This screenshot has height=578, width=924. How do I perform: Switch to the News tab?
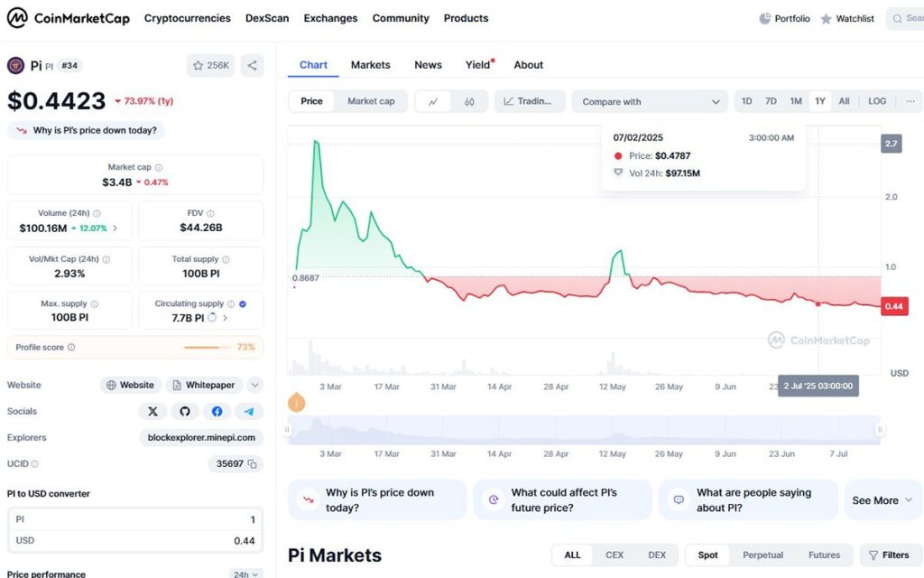[428, 65]
